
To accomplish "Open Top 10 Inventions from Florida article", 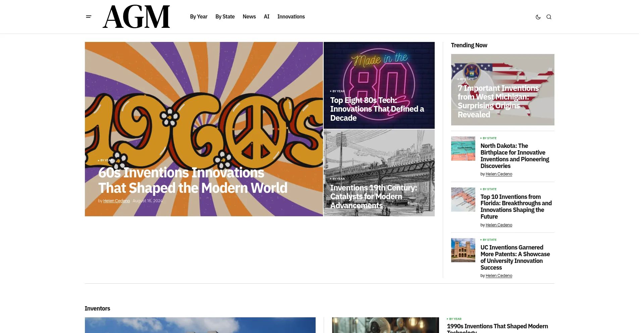I will [x=516, y=207].
